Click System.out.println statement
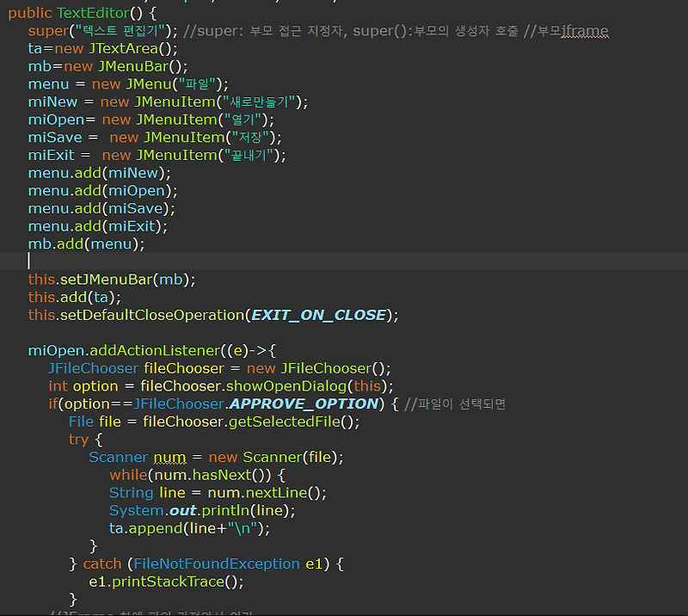The height and width of the screenshot is (616, 688). [202, 511]
